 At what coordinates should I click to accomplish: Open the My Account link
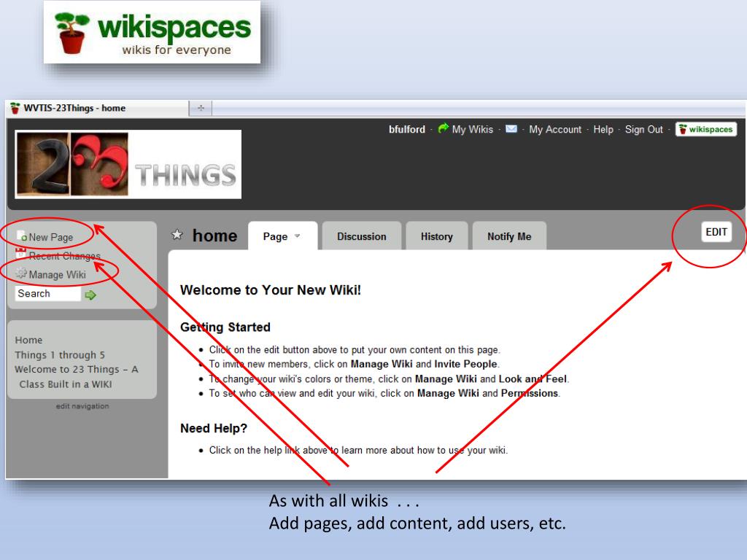pos(555,130)
